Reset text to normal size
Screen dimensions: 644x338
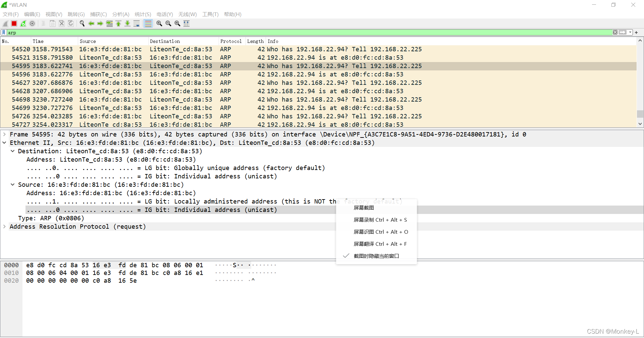pos(177,23)
